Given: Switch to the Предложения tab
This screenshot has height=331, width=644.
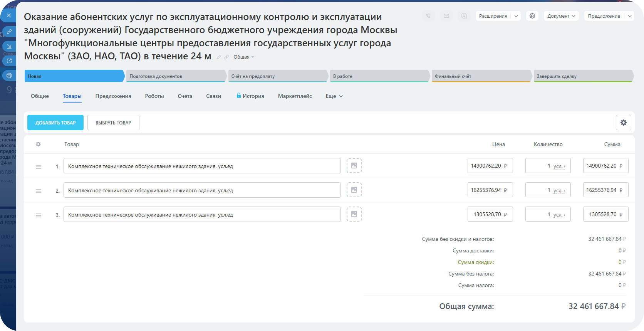Looking at the screenshot, I should tap(113, 96).
